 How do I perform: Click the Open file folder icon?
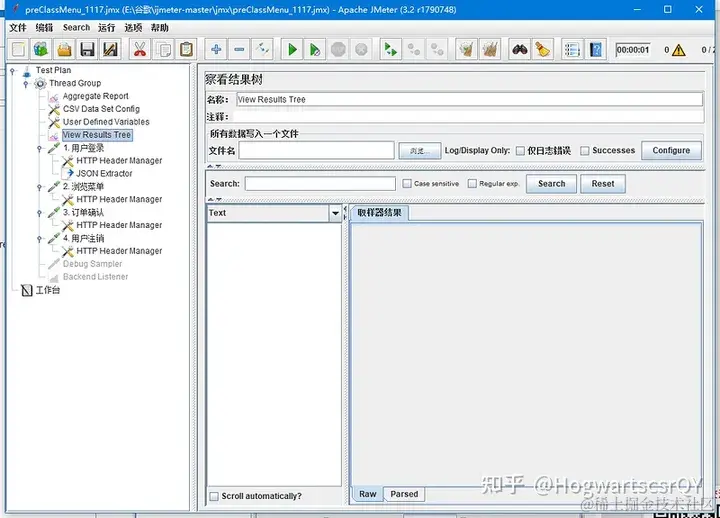64,49
